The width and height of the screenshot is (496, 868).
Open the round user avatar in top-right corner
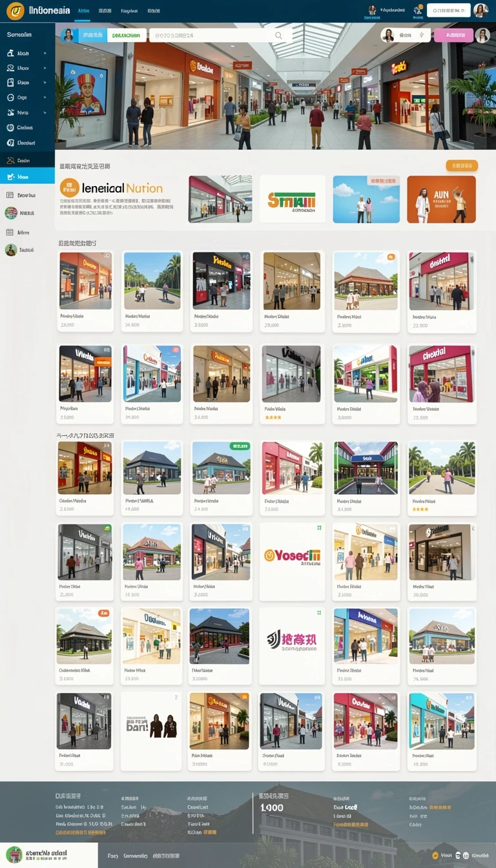pyautogui.click(x=480, y=10)
